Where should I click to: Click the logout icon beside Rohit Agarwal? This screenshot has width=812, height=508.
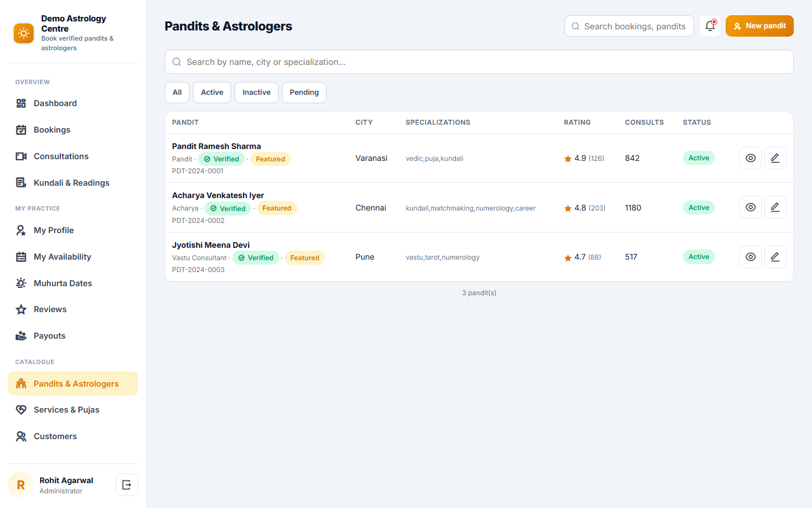pyautogui.click(x=127, y=485)
